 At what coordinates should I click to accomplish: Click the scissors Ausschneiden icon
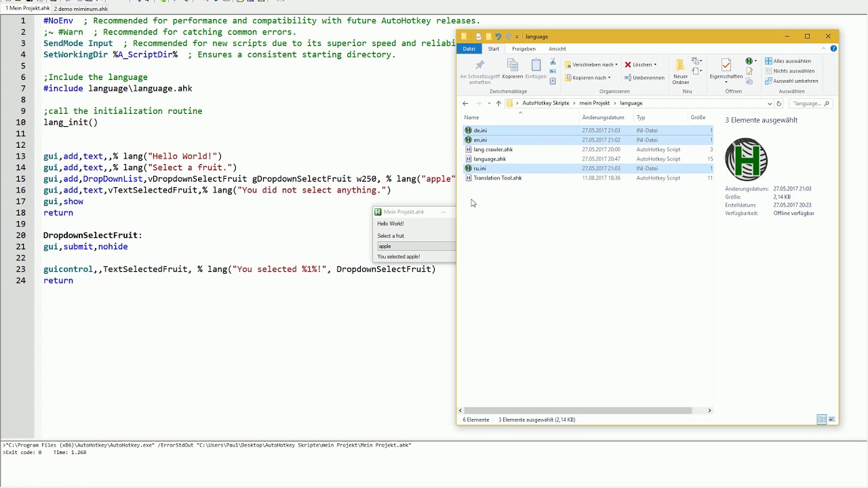[x=553, y=62]
